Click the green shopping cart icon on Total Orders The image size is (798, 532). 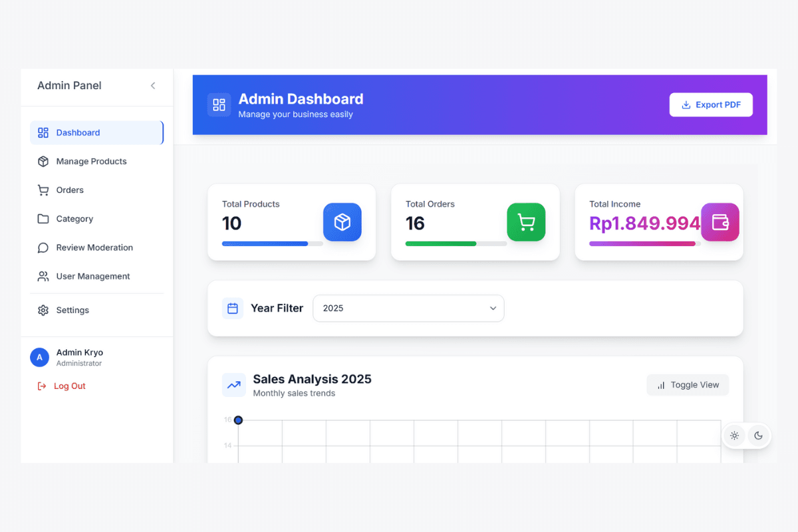tap(526, 222)
